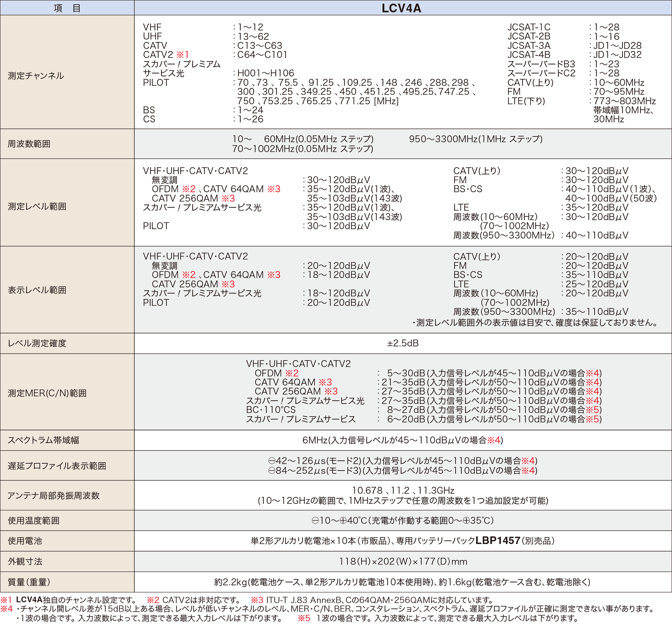Select the 使用温度範囲 row label
The image size is (672, 624).
pyautogui.click(x=34, y=521)
